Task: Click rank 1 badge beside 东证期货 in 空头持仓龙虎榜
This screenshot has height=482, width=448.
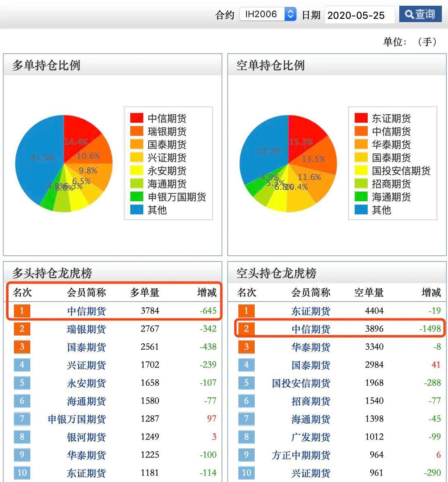Action: [x=246, y=311]
